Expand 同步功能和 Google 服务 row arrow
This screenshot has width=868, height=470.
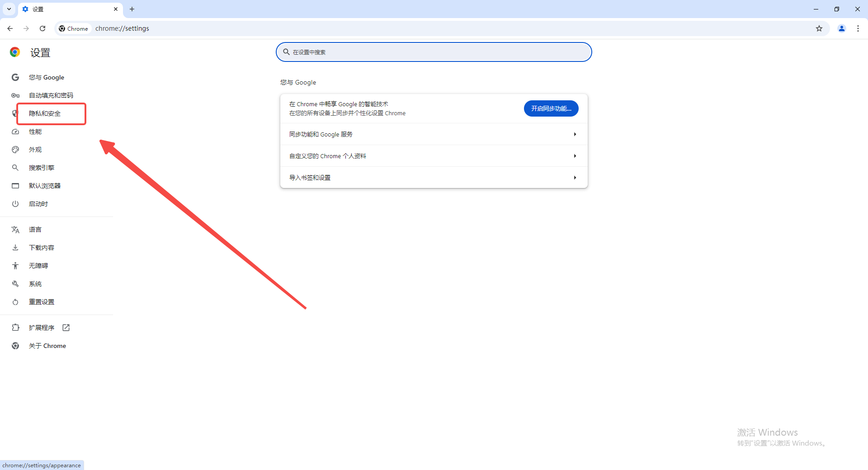pyautogui.click(x=575, y=134)
